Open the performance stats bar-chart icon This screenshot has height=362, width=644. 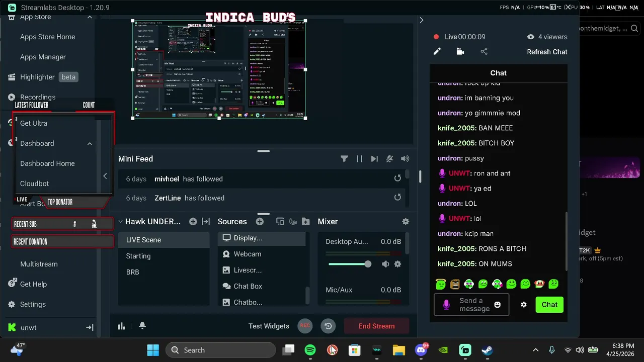(121, 326)
